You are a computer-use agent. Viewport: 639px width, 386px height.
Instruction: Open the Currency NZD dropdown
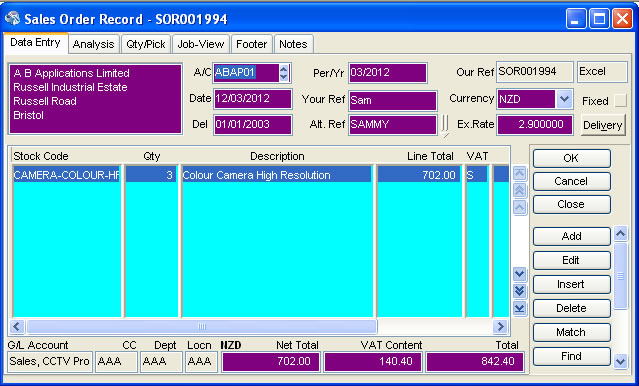click(x=564, y=99)
